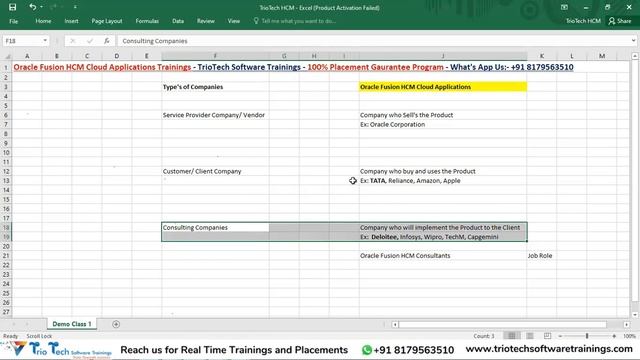Screen dimensions: 640x360
Task: Click the zoom in plus button
Action: coord(614,336)
